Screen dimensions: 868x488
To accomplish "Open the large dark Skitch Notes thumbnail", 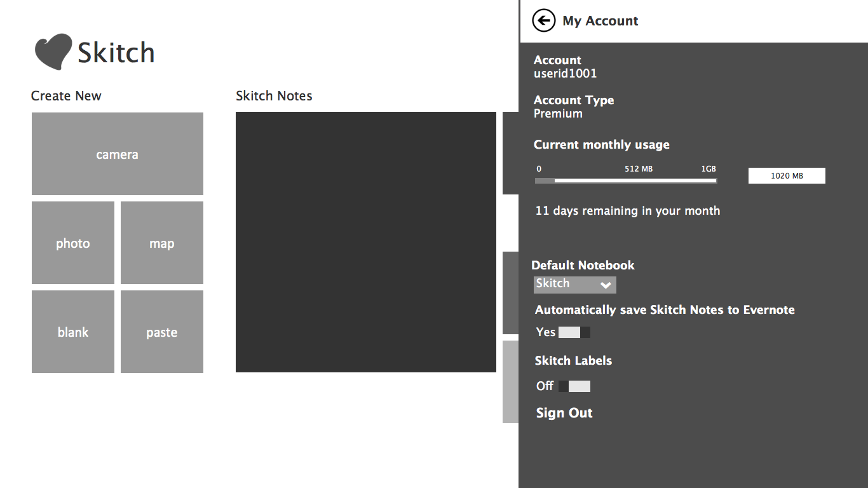I will [365, 242].
